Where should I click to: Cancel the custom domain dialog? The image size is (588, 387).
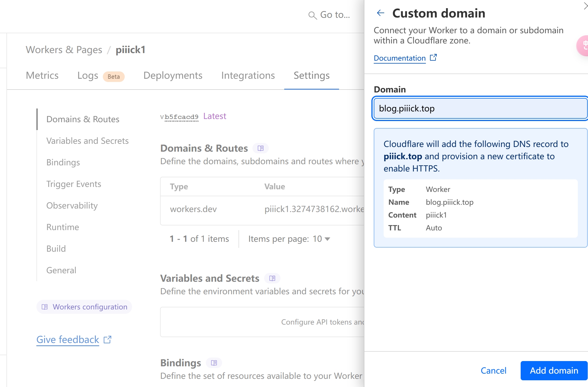click(x=493, y=370)
